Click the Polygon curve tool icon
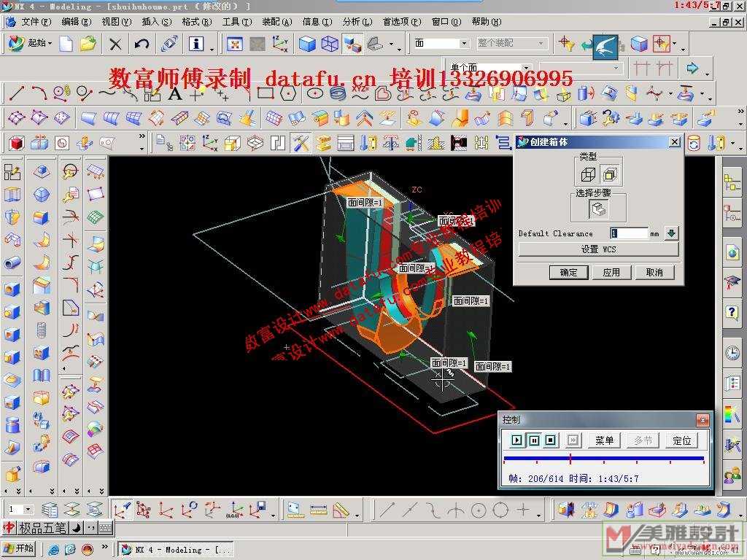The width and height of the screenshot is (747, 560). pyautogui.click(x=288, y=93)
